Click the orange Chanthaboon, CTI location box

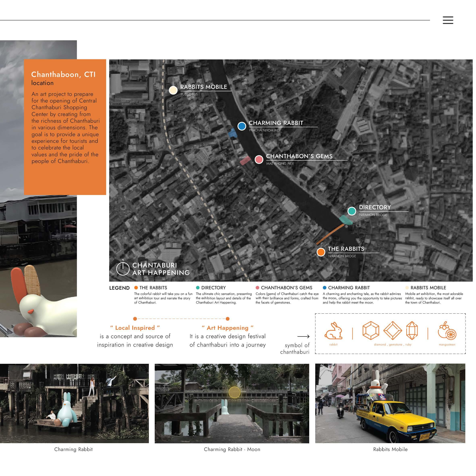(65, 127)
